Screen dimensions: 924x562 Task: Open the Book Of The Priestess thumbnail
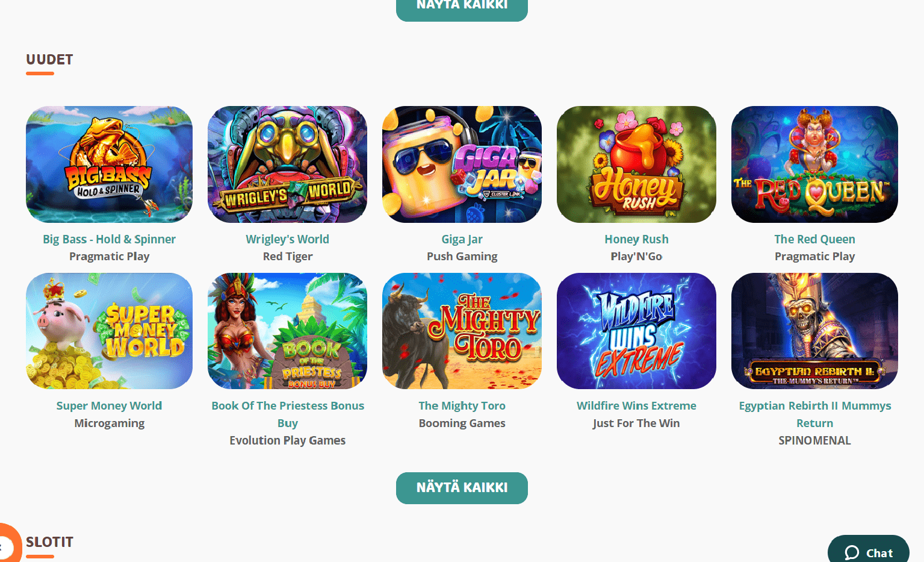pyautogui.click(x=287, y=331)
